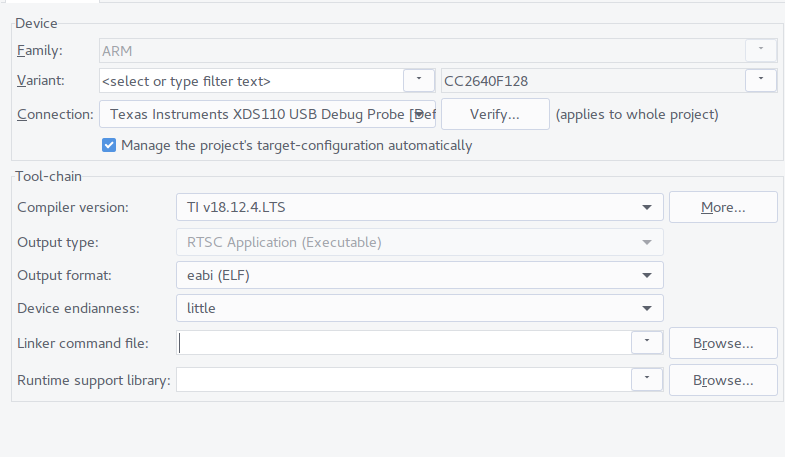This screenshot has width=785, height=457.
Task: Toggle the manage target-configuration automatically checkbox
Action: click(109, 145)
